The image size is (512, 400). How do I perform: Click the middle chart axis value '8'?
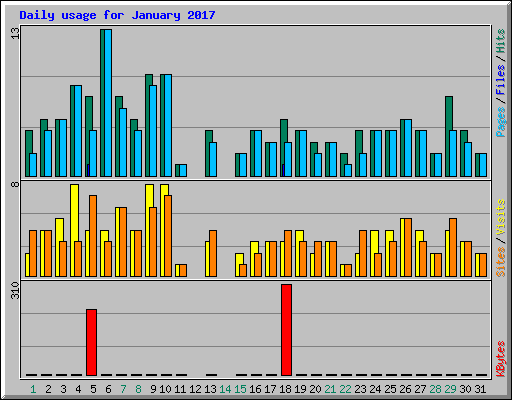pos(16,184)
